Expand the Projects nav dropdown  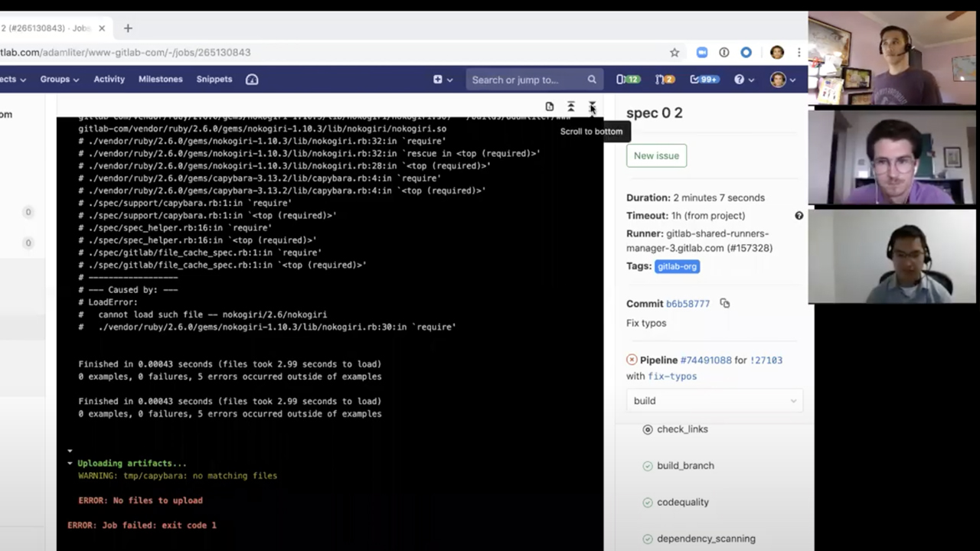pos(13,80)
